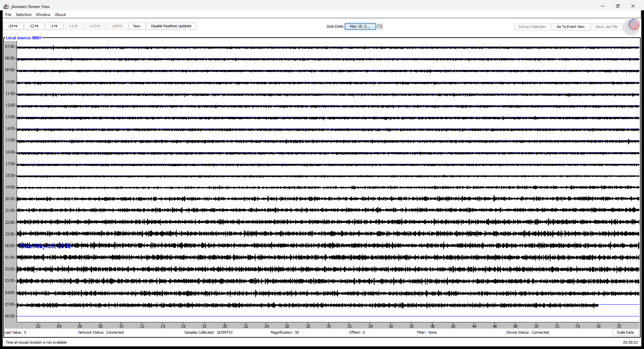Jump to current time with Now

[137, 26]
